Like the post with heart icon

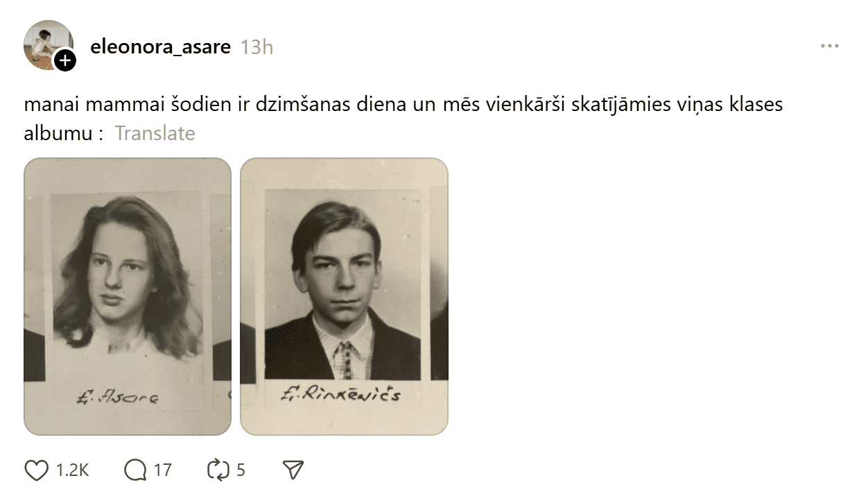37,470
